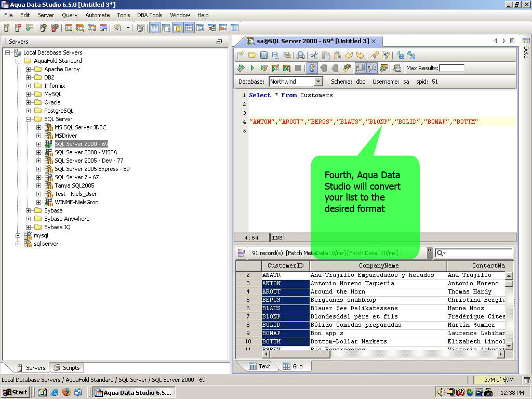Toggle database cylinder layout button in main toolbar
Viewport: 532px width, 399px height.
pyautogui.click(x=177, y=28)
